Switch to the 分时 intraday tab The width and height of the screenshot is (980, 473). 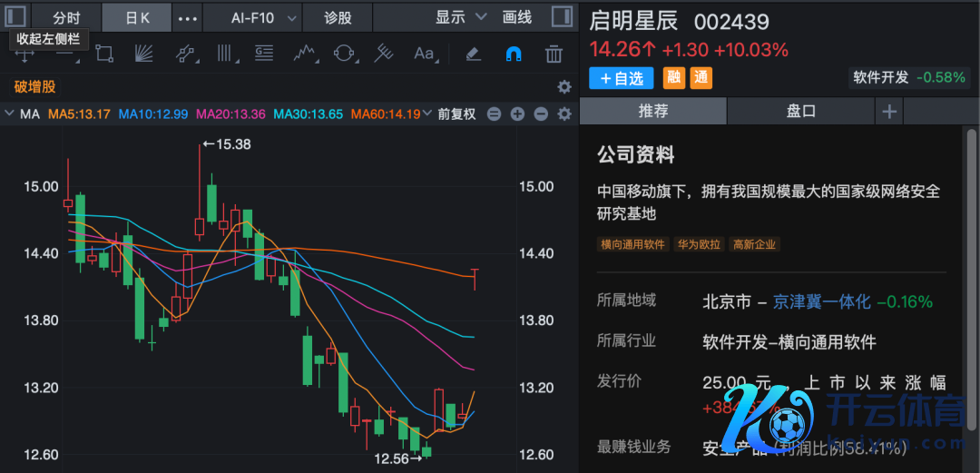point(66,17)
